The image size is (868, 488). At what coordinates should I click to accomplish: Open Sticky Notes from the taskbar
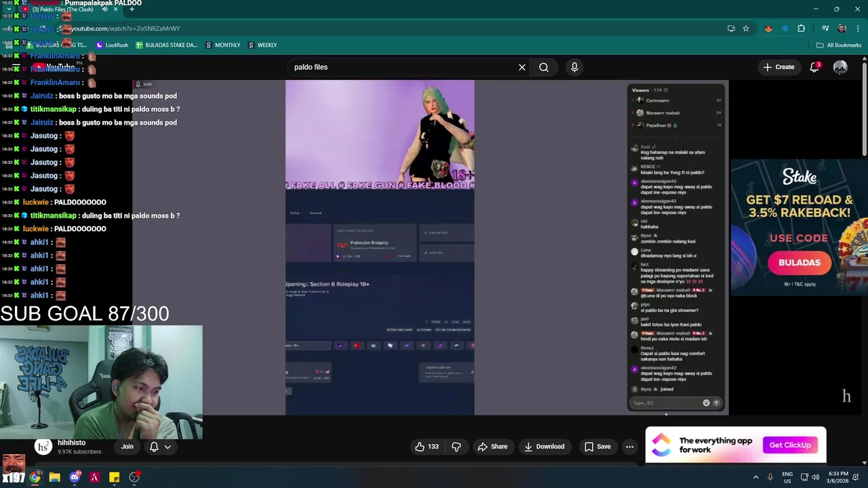[x=115, y=477]
